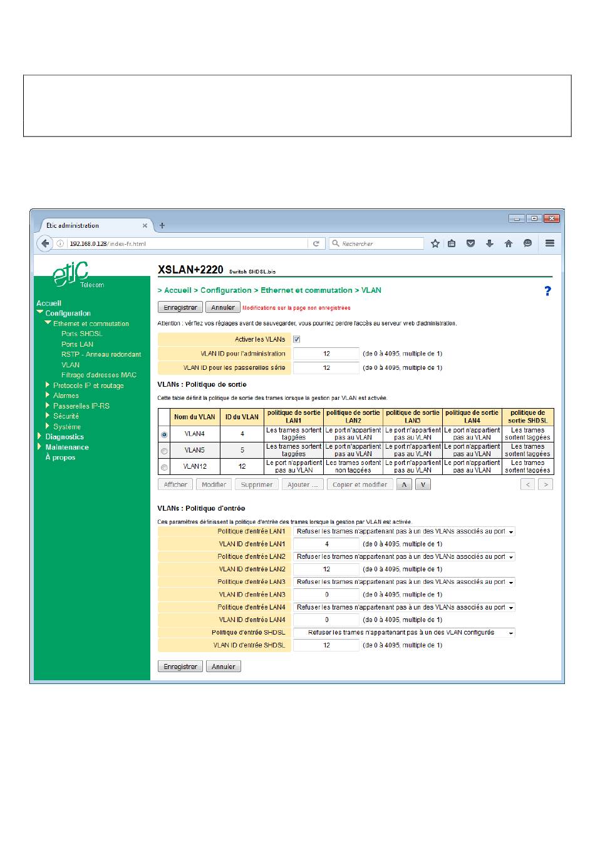The image size is (595, 868).
Task: Open Ports SHDSL in the sidebar
Action: click(82, 334)
